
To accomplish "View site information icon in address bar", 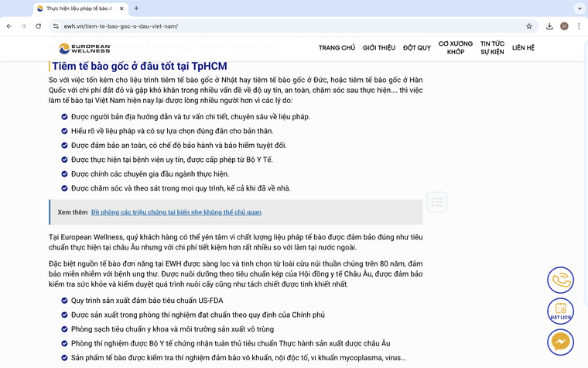I will tap(56, 26).
